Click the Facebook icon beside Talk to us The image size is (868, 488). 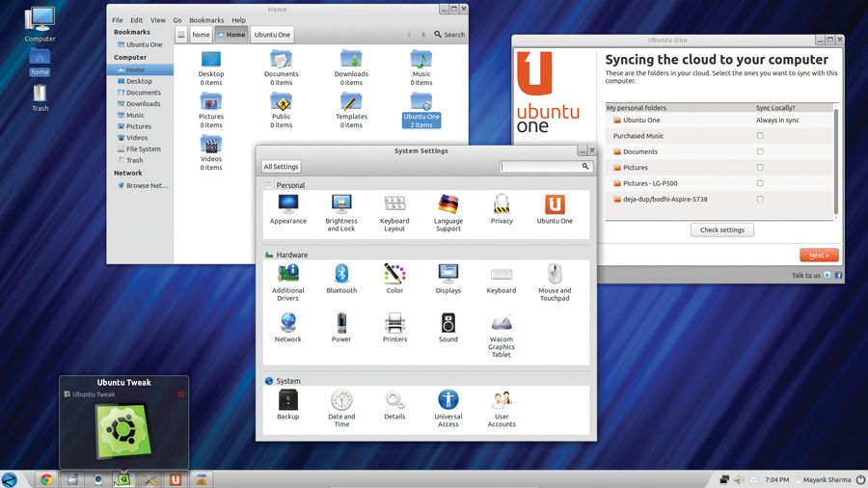pos(838,275)
